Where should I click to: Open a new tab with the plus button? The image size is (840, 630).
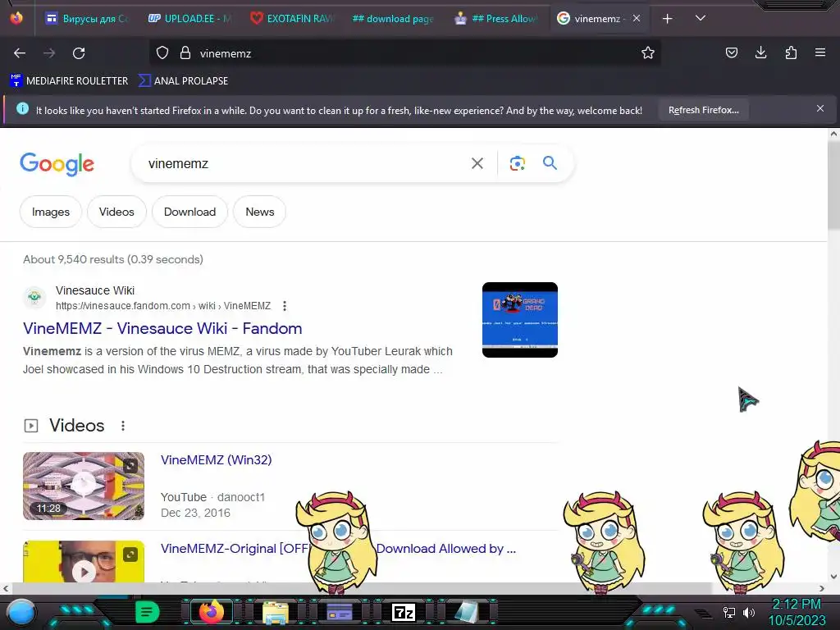coord(667,19)
